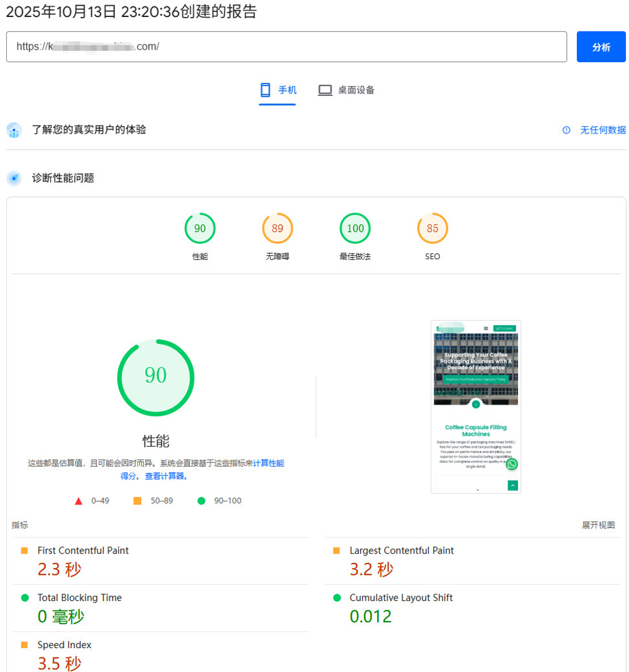The height and width of the screenshot is (672, 629).
Task: Click the mobile phone icon
Action: 266,90
